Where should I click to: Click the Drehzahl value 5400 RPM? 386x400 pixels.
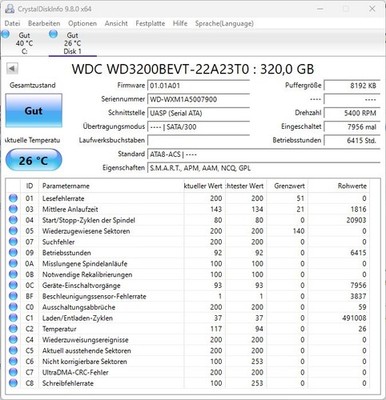coord(352,113)
